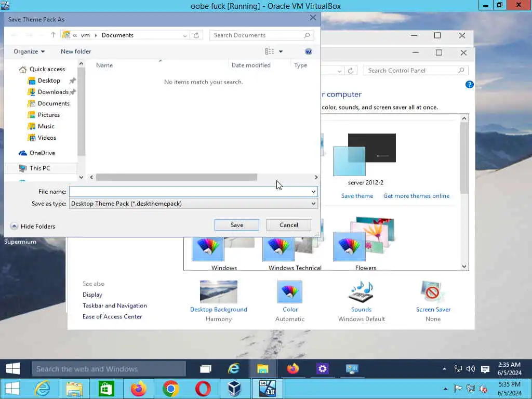Image resolution: width=532 pixels, height=399 pixels.
Task: Click the Cancel button
Action: tap(289, 225)
